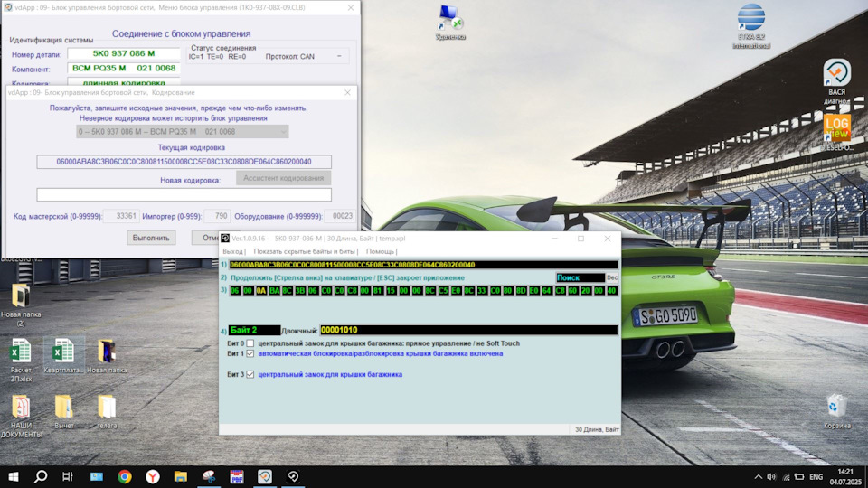Select byte cell 64 in byte row
The width and height of the screenshot is (868, 488).
click(x=547, y=290)
